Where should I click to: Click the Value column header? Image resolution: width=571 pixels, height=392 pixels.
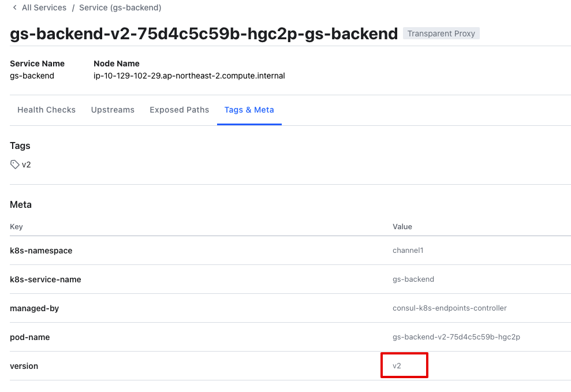402,227
